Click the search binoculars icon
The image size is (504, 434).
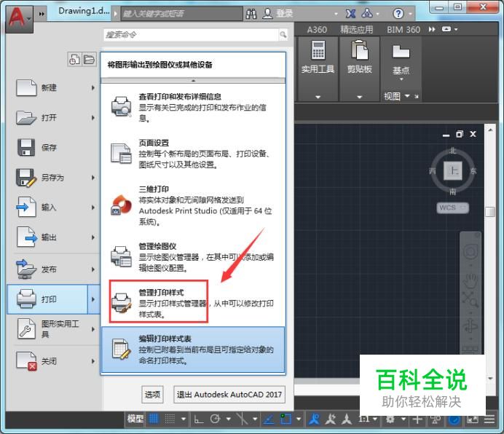tap(251, 14)
